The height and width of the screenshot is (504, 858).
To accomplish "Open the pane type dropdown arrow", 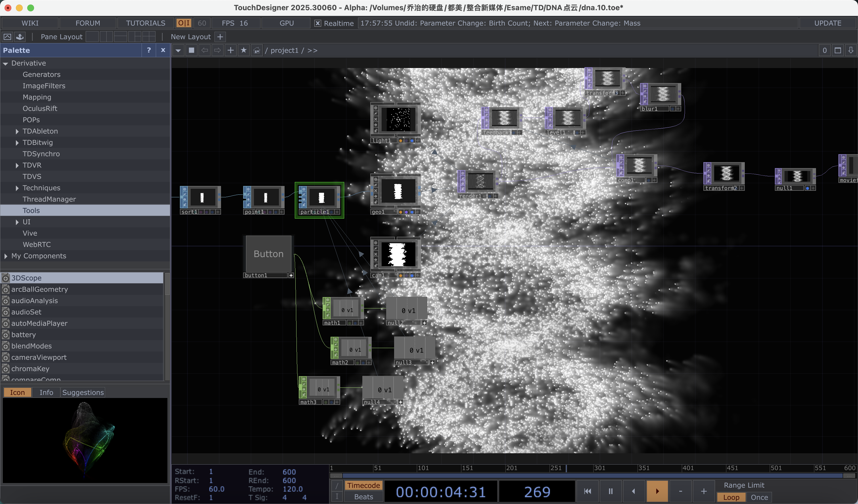I will pos(178,50).
